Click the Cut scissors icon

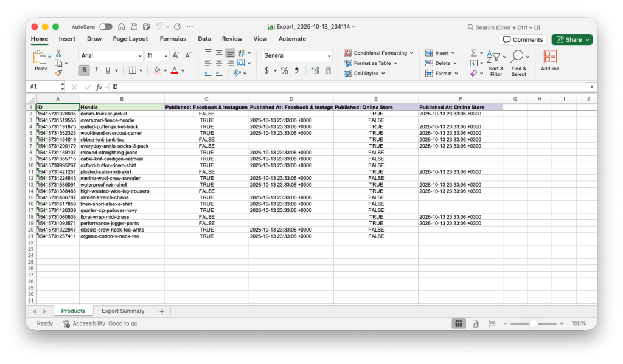(58, 53)
